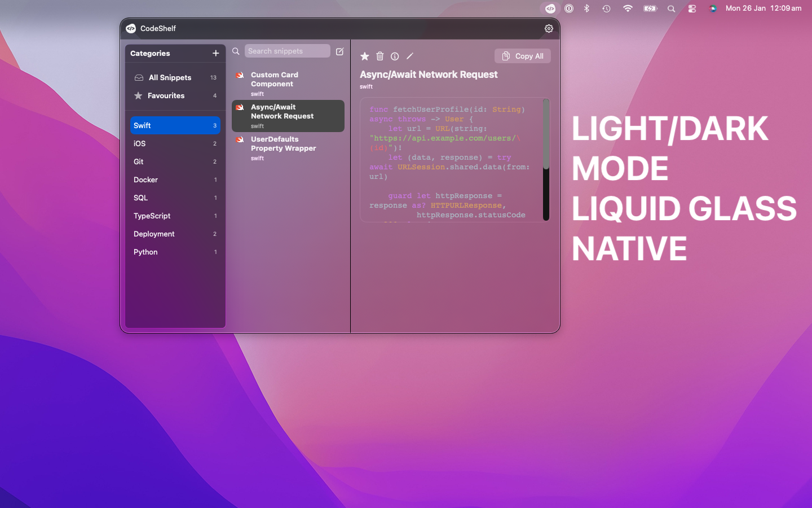
Task: Toggle favourite status using the star button
Action: pyautogui.click(x=364, y=56)
